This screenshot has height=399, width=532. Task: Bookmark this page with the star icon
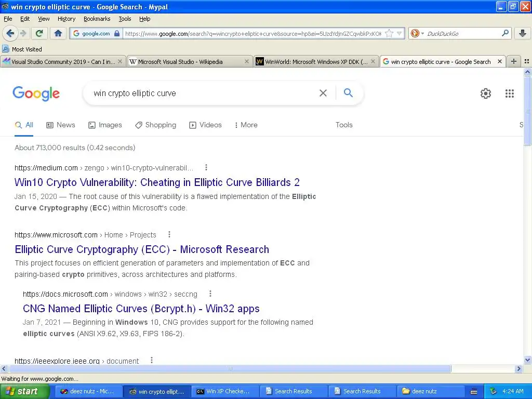(x=389, y=33)
